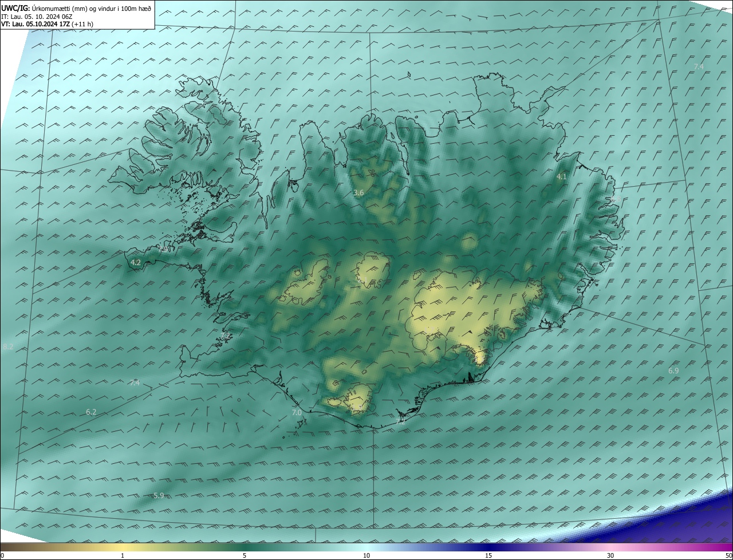This screenshot has height=560, width=733.
Task: Select the 30 tick on the color scale
Action: (610, 555)
